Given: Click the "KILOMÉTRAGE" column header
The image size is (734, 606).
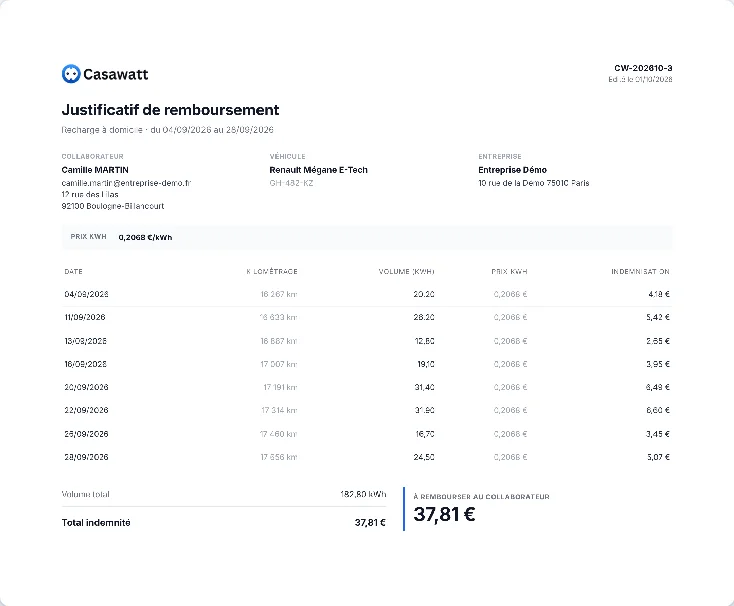Looking at the screenshot, I should [272, 271].
